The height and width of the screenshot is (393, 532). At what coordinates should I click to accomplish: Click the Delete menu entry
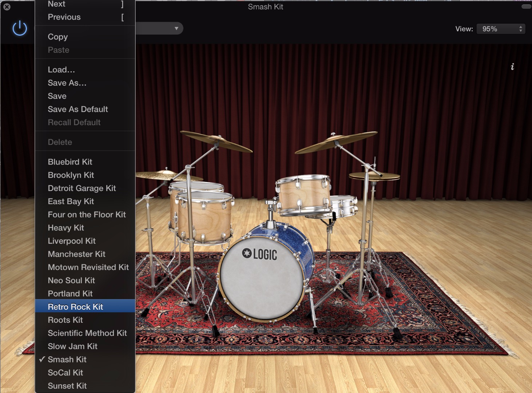coord(85,142)
